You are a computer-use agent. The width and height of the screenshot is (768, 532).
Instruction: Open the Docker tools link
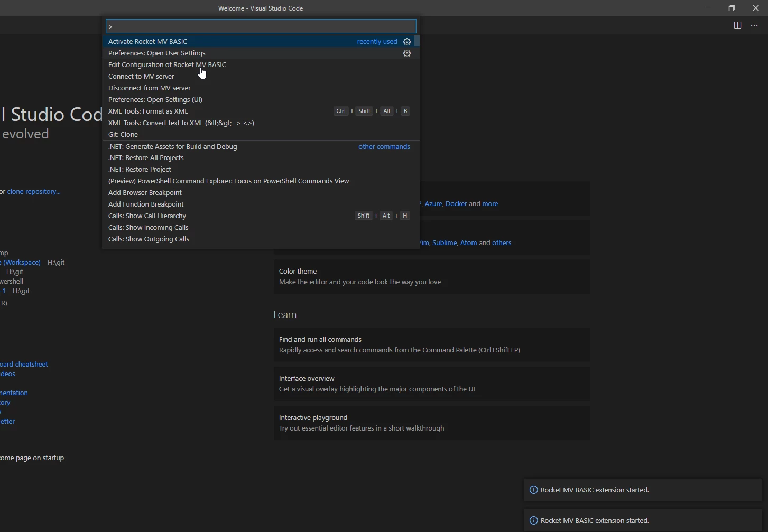(456, 203)
